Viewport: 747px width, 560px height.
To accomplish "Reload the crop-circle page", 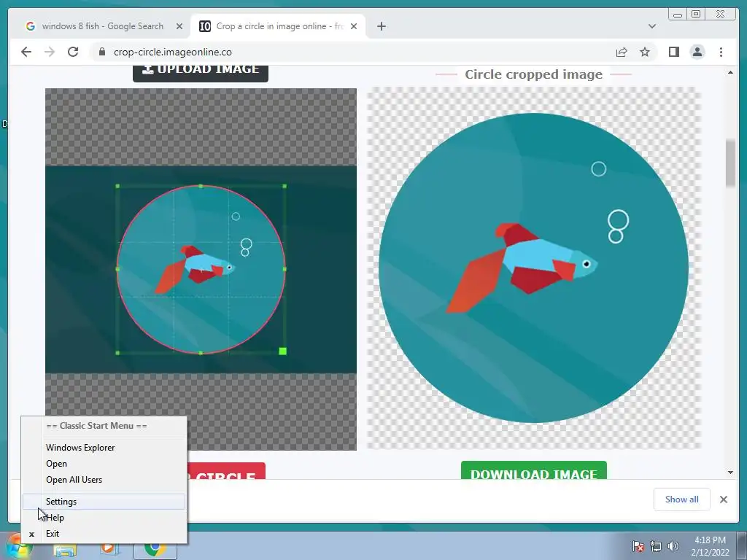I will coord(73,52).
